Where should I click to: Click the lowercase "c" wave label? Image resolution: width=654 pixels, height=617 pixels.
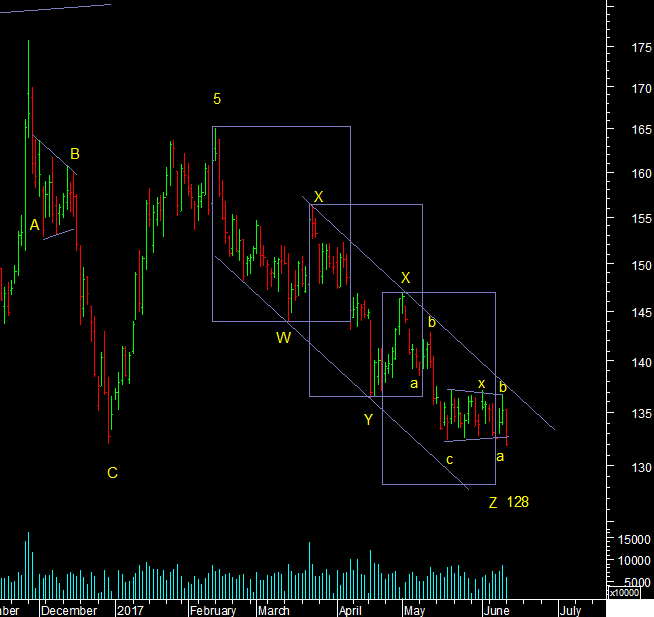pyautogui.click(x=450, y=460)
